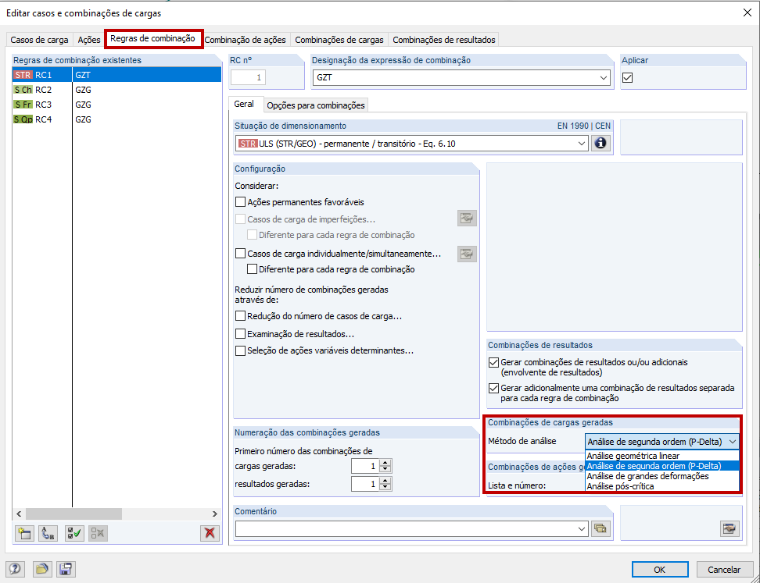Select the Regras de combinação tab
This screenshot has height=583, width=760.
pos(153,38)
